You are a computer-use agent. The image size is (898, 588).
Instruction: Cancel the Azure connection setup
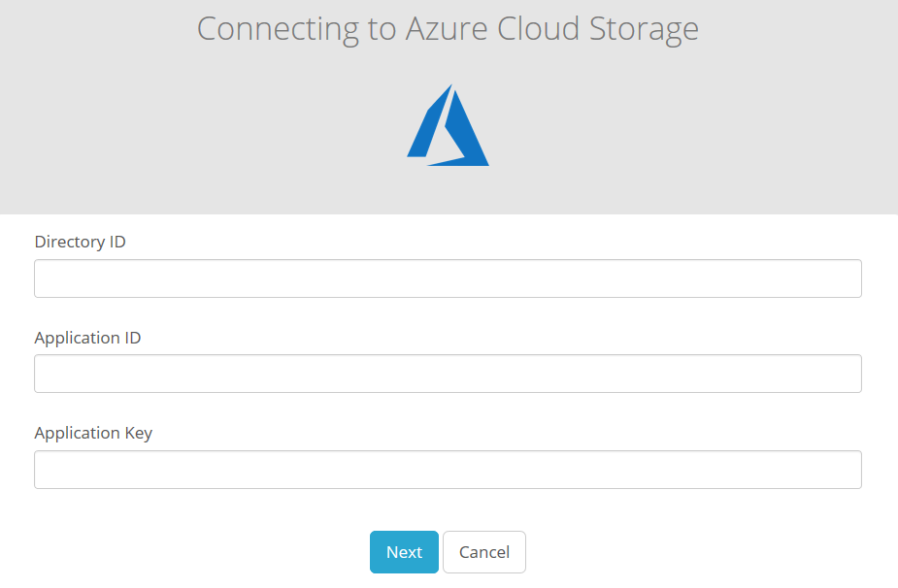pos(484,552)
